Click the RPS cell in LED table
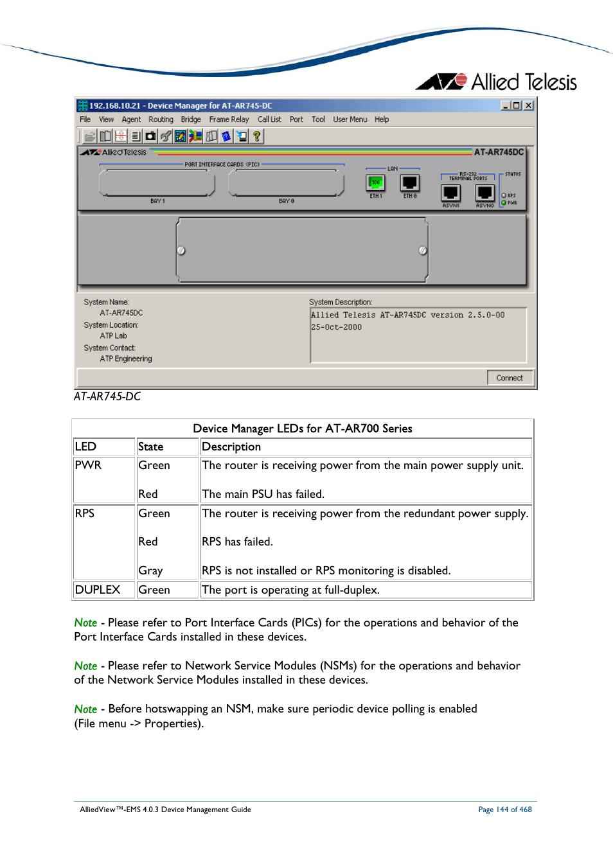This screenshot has height=868, width=613. [104, 542]
